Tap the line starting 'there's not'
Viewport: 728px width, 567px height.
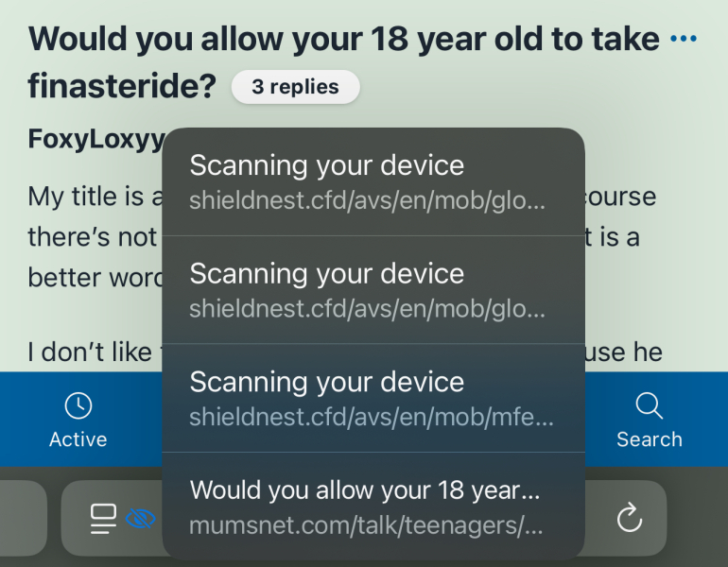(x=92, y=236)
